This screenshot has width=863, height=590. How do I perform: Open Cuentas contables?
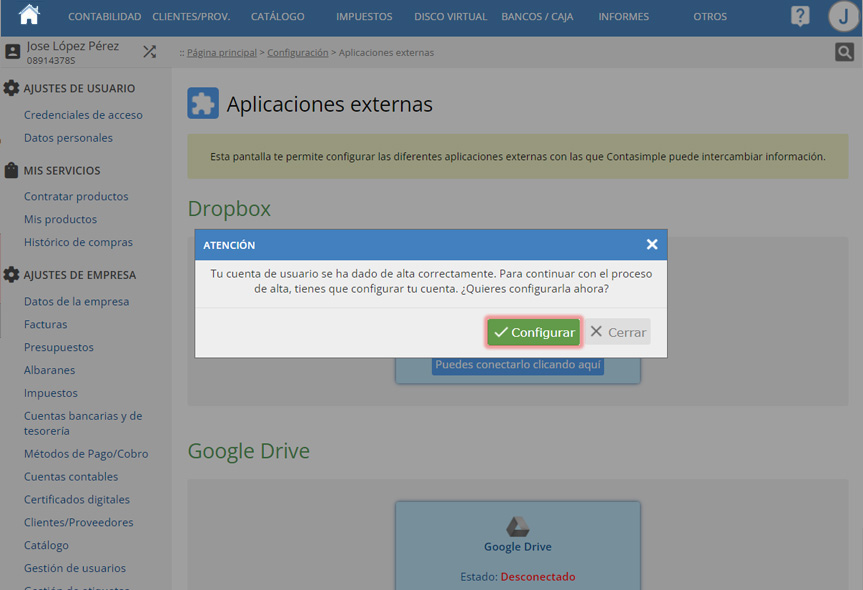71,477
